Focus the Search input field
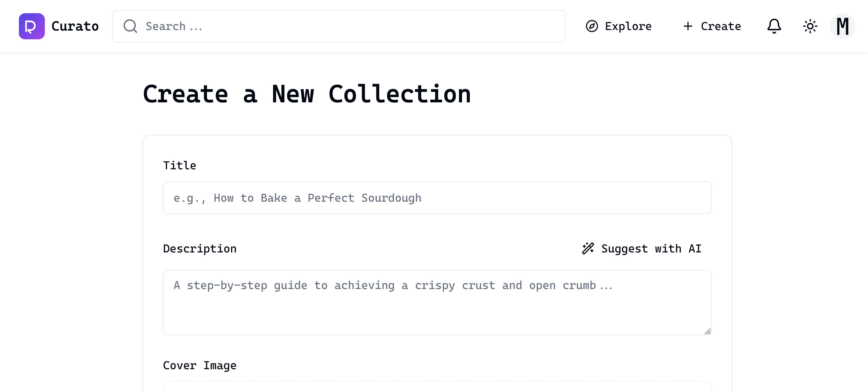The image size is (868, 392). click(339, 26)
